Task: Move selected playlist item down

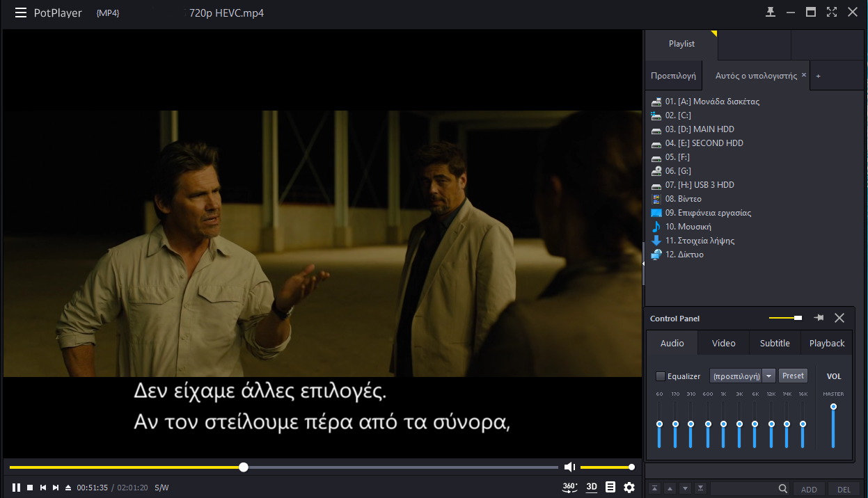Action: click(685, 488)
